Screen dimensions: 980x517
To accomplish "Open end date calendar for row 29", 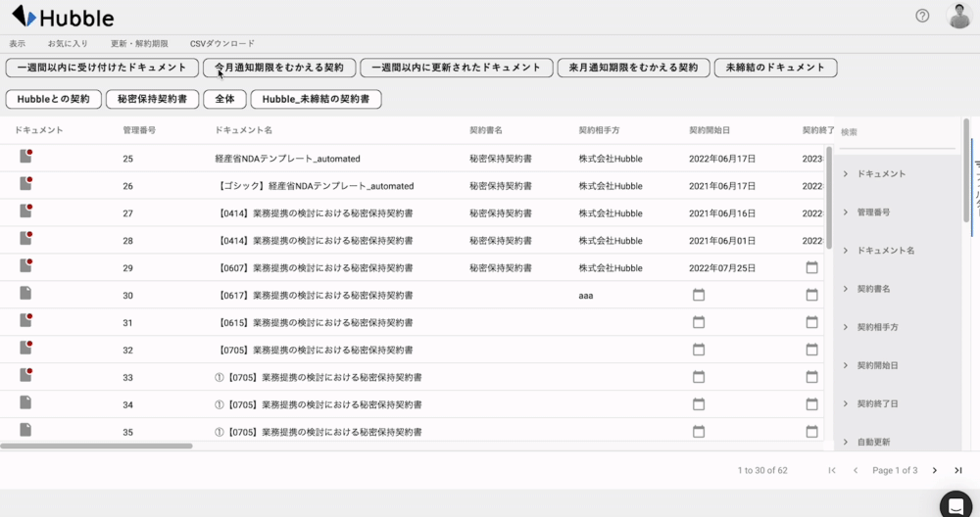I will coord(811,267).
